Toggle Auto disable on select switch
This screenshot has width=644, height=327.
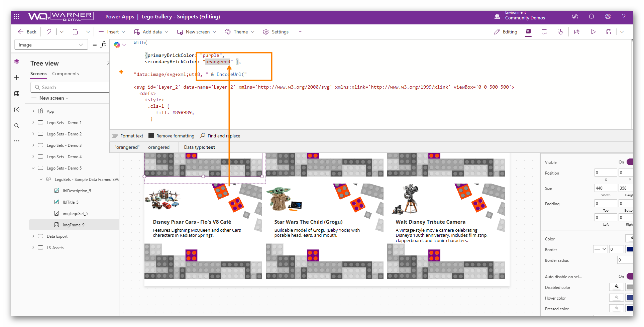click(x=630, y=277)
